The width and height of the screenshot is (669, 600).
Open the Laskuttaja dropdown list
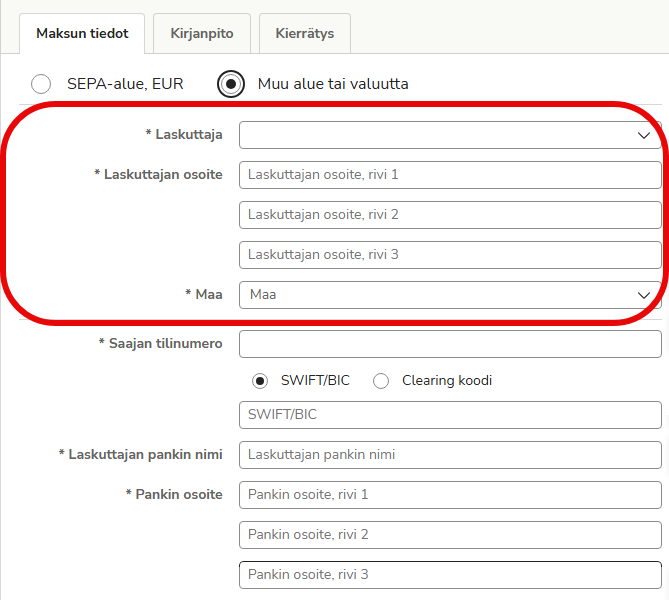(x=450, y=135)
